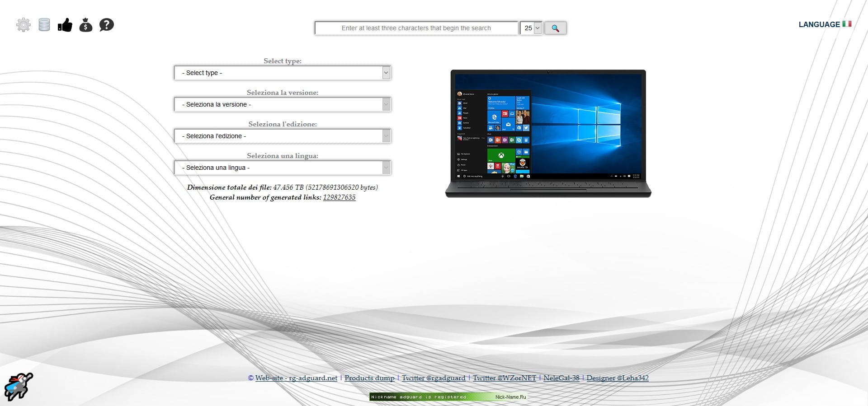Click the Italian flag icon
Image resolution: width=868 pixels, height=406 pixels.
coord(847,24)
